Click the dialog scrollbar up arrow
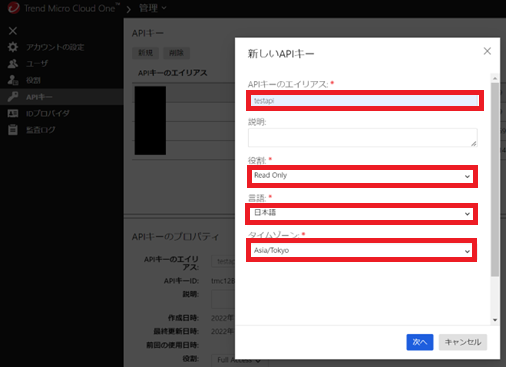 (495, 78)
